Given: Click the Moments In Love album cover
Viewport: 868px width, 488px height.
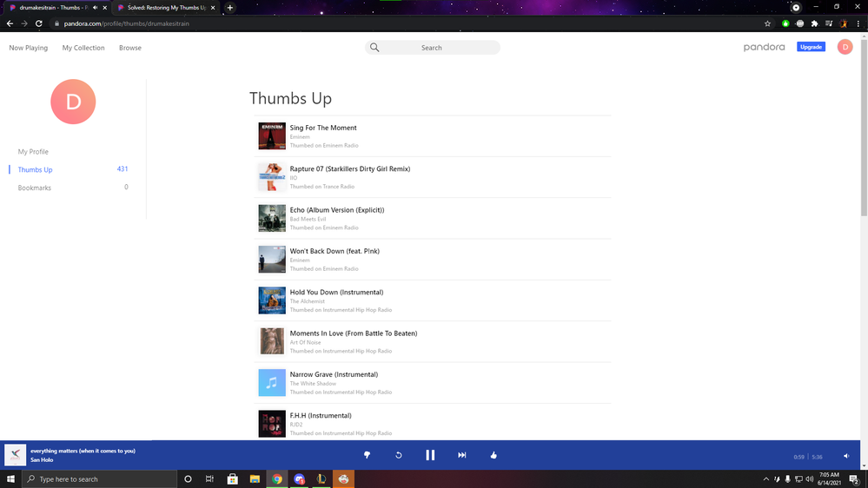Looking at the screenshot, I should (x=272, y=341).
